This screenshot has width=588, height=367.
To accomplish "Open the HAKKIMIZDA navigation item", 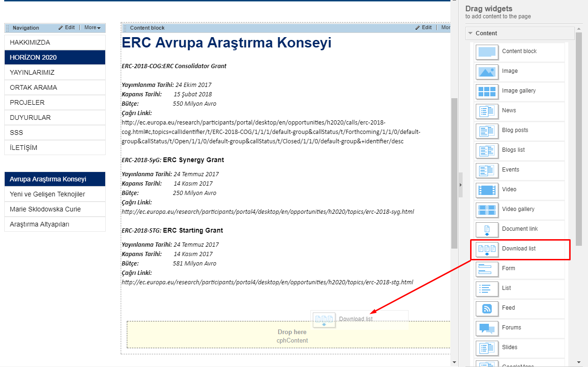I will (55, 42).
